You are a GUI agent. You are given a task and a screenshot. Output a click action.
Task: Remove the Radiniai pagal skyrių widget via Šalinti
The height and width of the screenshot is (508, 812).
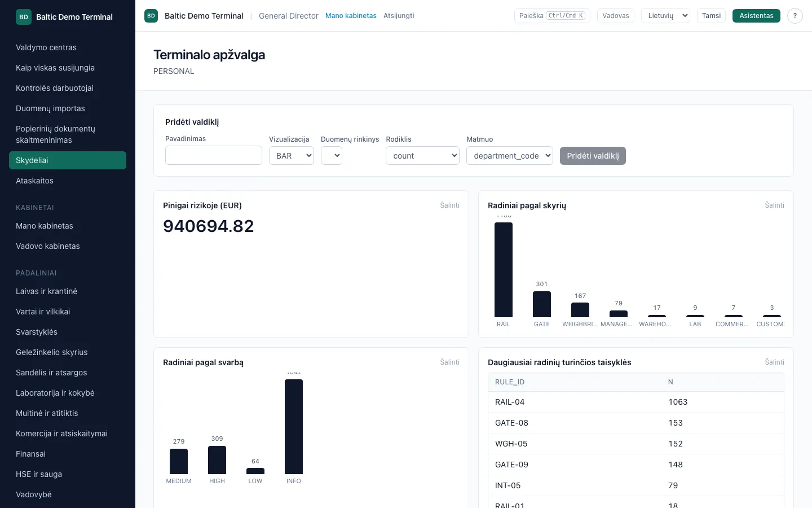[775, 205]
